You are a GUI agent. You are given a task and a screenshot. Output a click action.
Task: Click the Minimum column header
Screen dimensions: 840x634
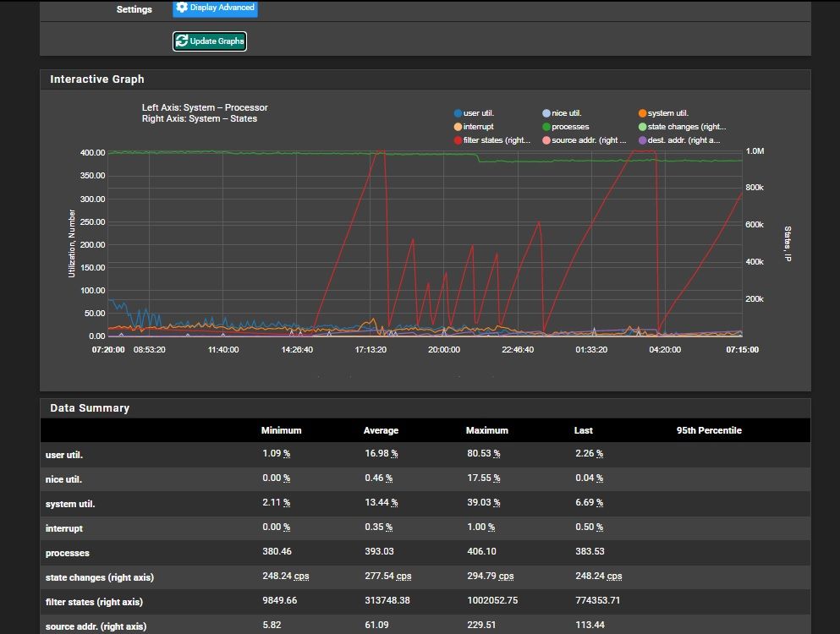281,430
